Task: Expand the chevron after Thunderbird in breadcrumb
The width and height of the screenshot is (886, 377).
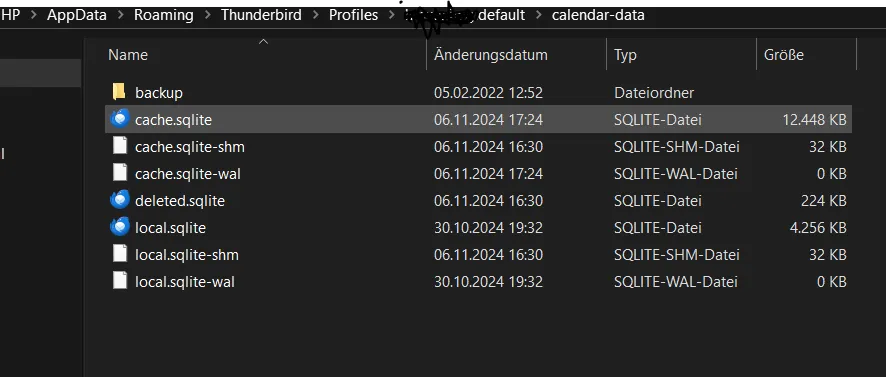Action: point(315,15)
